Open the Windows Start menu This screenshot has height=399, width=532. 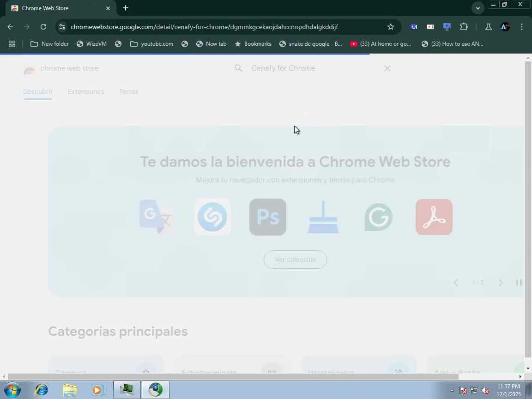click(x=12, y=390)
